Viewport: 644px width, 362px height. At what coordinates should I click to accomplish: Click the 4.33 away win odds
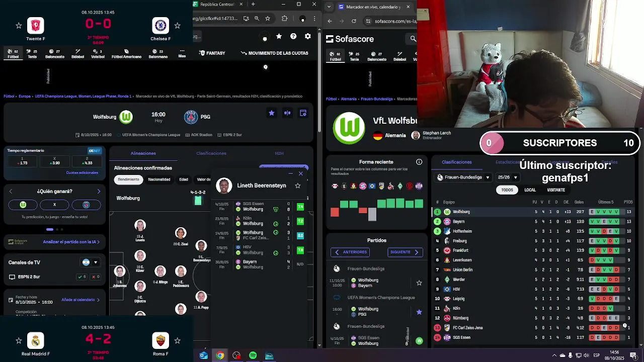point(87,161)
